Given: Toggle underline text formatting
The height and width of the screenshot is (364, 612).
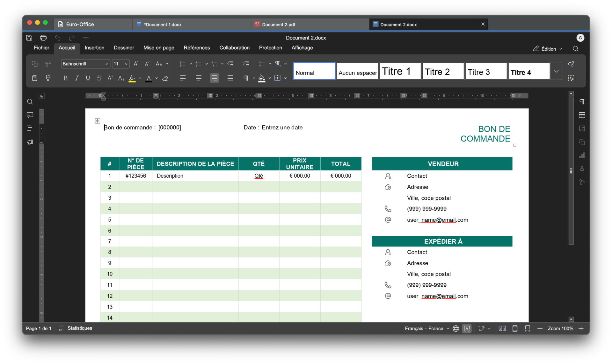Looking at the screenshot, I should (88, 78).
